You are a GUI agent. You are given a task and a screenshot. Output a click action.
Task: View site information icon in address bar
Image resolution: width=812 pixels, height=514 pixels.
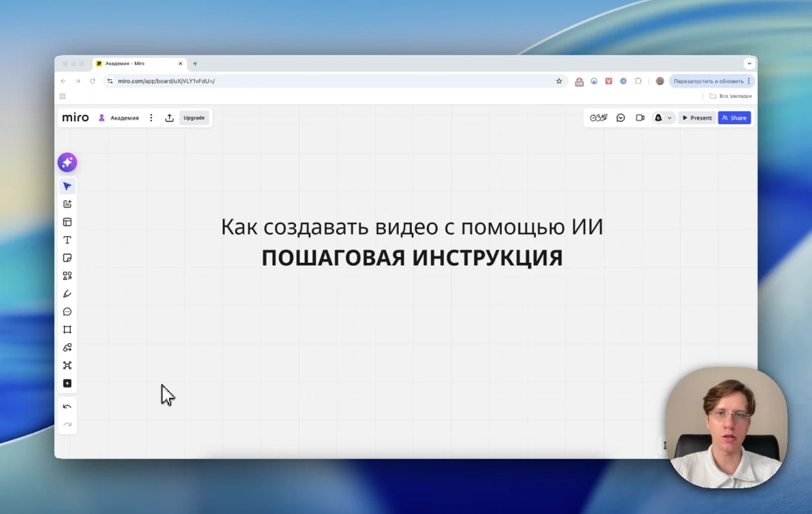[110, 81]
